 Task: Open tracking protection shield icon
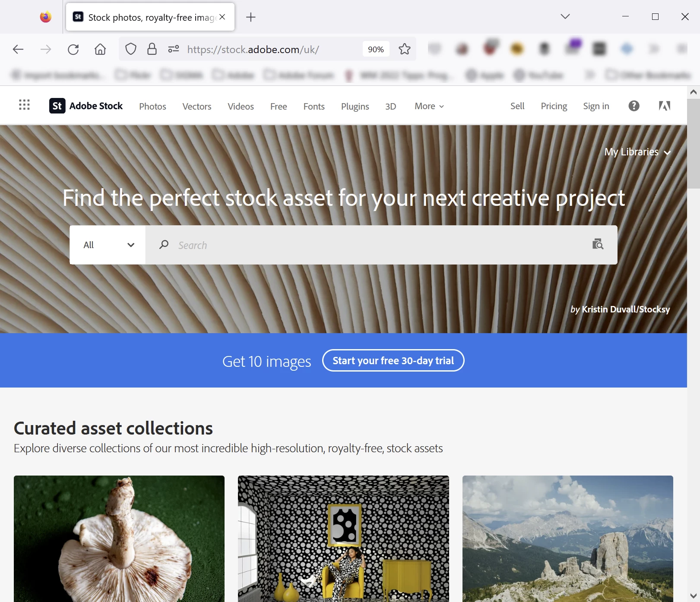pos(131,49)
